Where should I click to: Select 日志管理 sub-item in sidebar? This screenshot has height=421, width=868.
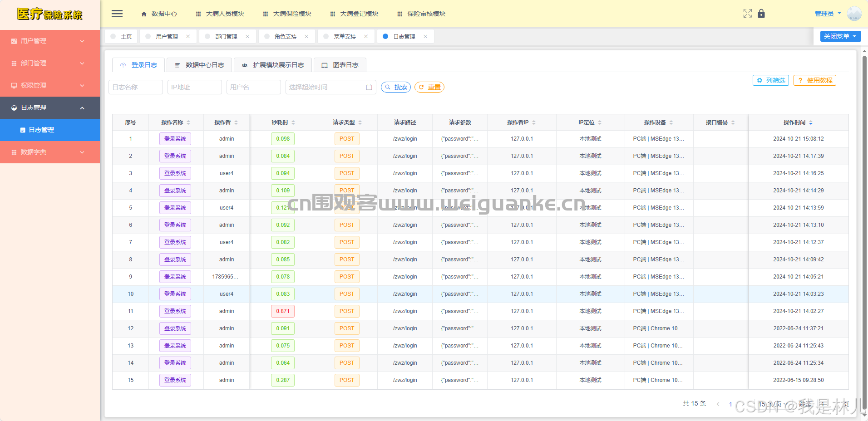(50, 130)
